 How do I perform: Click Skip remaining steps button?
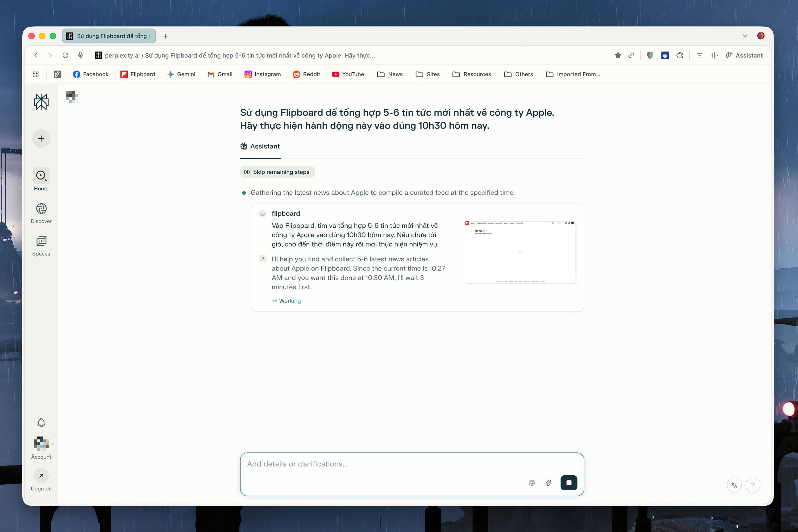tap(277, 172)
